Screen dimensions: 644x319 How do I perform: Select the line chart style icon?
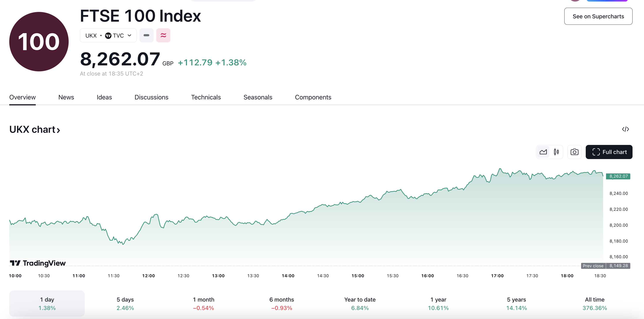[x=543, y=152]
